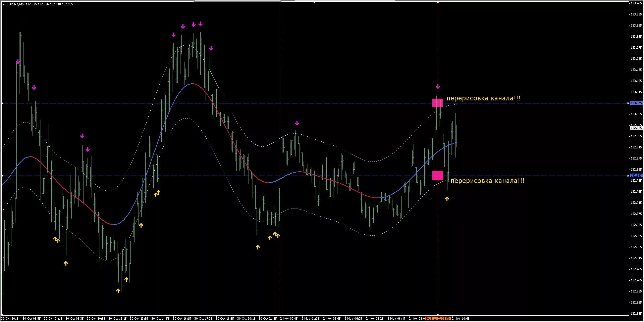Select the chart shift triangle marker on top edge

pos(314,2)
